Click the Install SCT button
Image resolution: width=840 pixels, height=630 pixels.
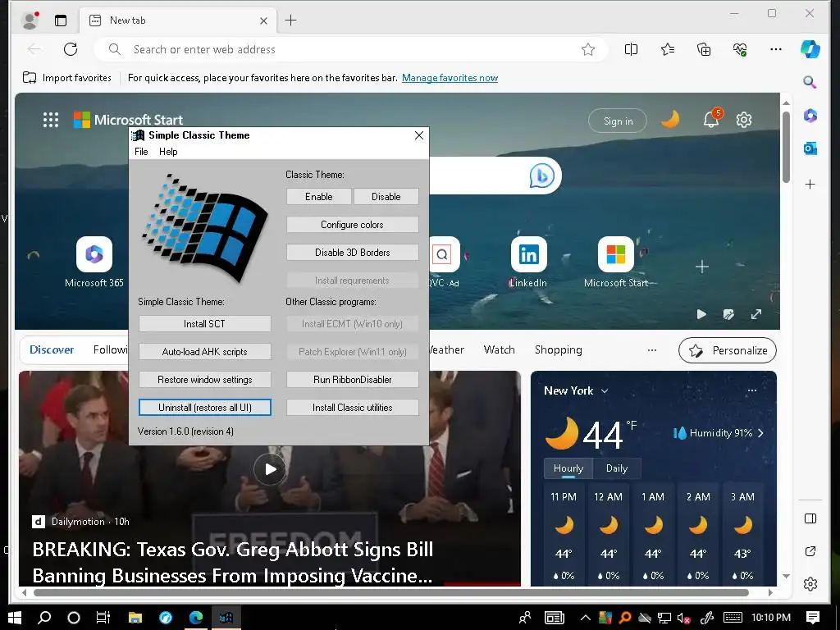point(204,323)
